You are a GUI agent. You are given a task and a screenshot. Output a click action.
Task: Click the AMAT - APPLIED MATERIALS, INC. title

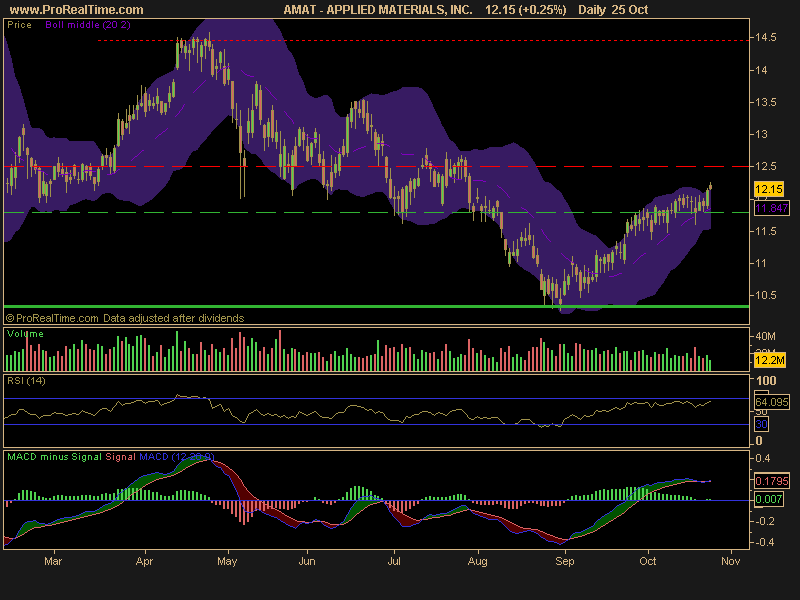378,10
